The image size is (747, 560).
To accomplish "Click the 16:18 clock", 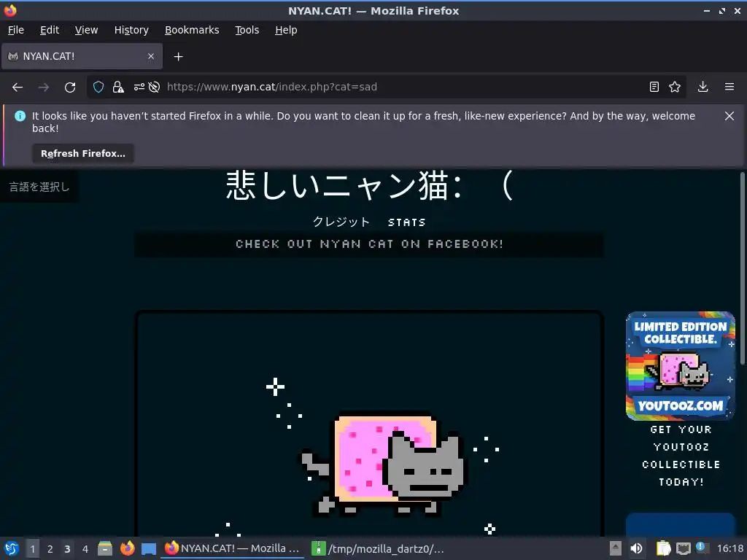I will click(x=729, y=548).
